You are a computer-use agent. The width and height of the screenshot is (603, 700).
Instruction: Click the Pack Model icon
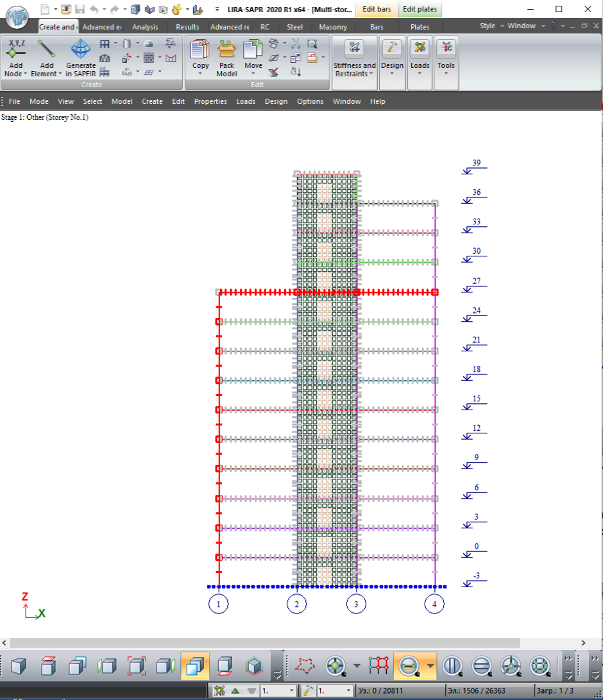226,57
